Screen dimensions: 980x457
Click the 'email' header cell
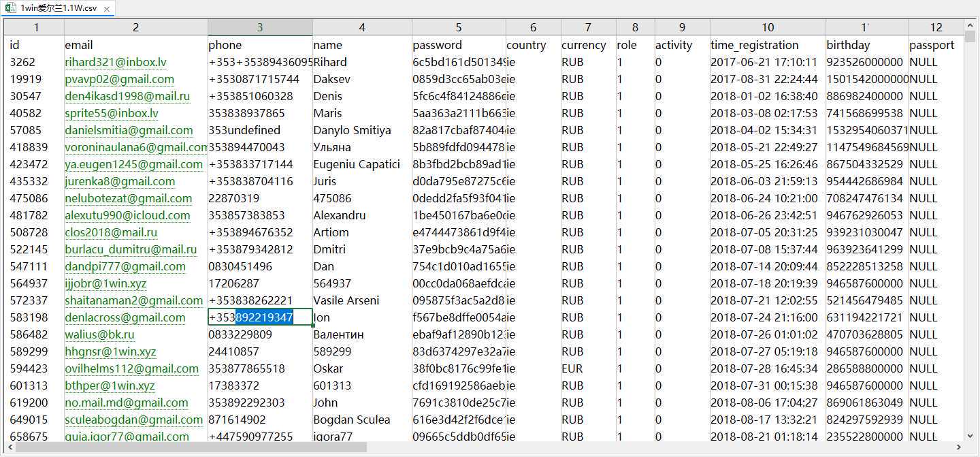coord(136,45)
